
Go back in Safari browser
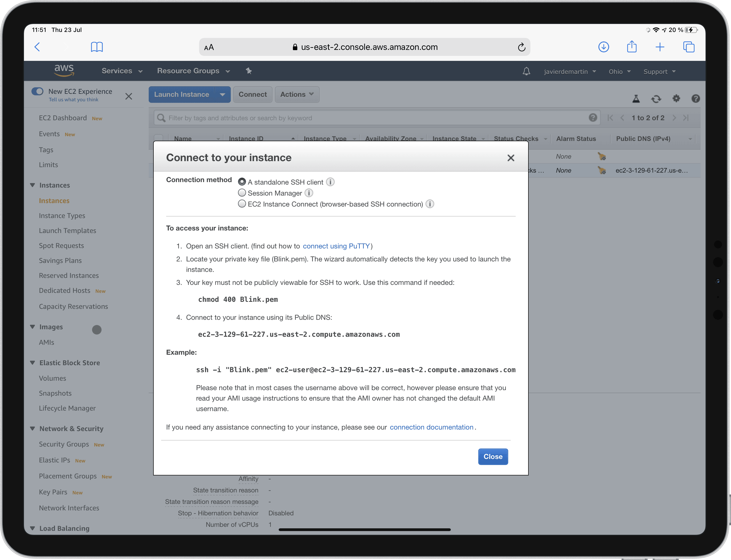pos(37,47)
